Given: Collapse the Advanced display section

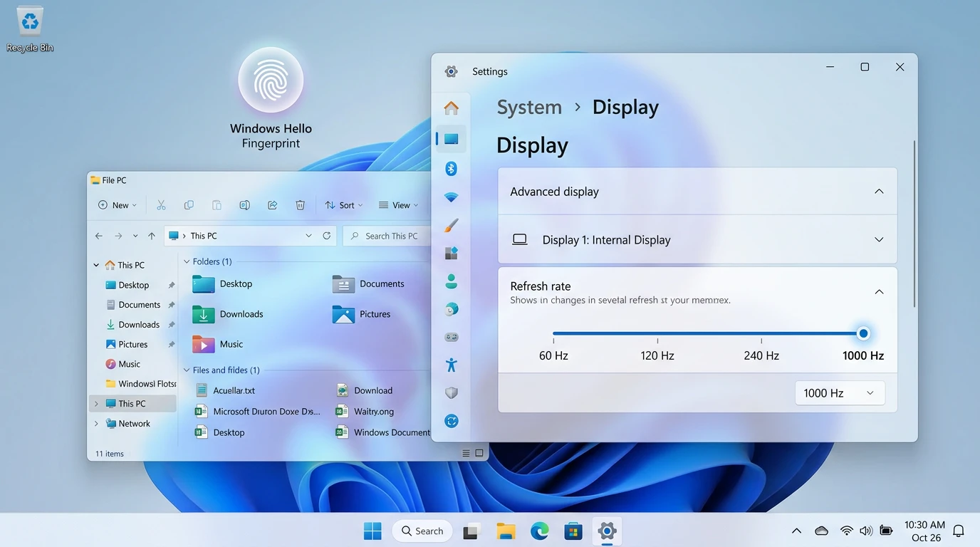Looking at the screenshot, I should point(879,192).
